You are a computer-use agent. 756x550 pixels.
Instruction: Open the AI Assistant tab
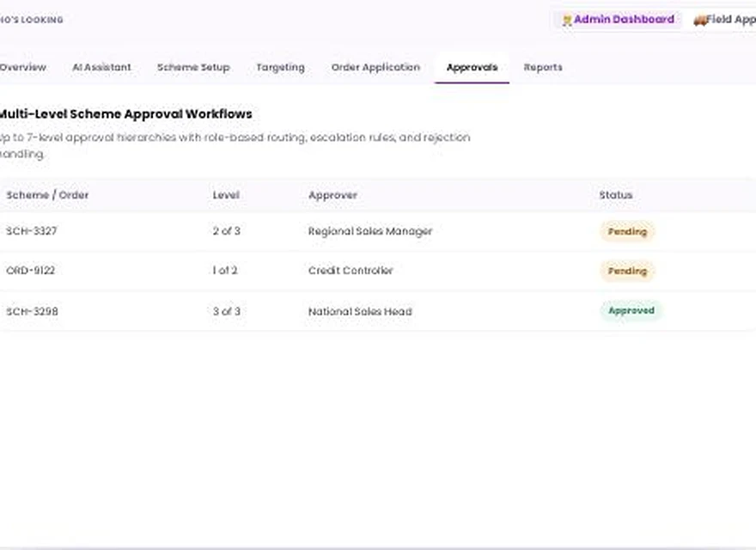(101, 68)
